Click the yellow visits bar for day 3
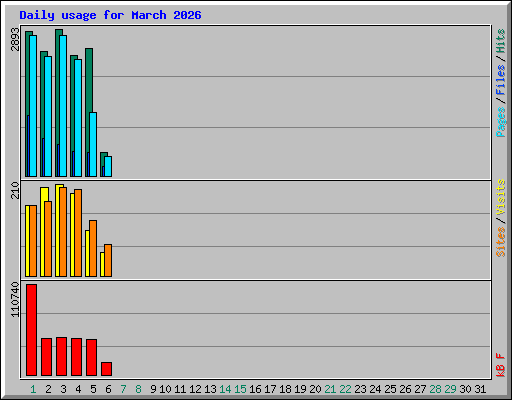512x400 pixels. tap(58, 231)
